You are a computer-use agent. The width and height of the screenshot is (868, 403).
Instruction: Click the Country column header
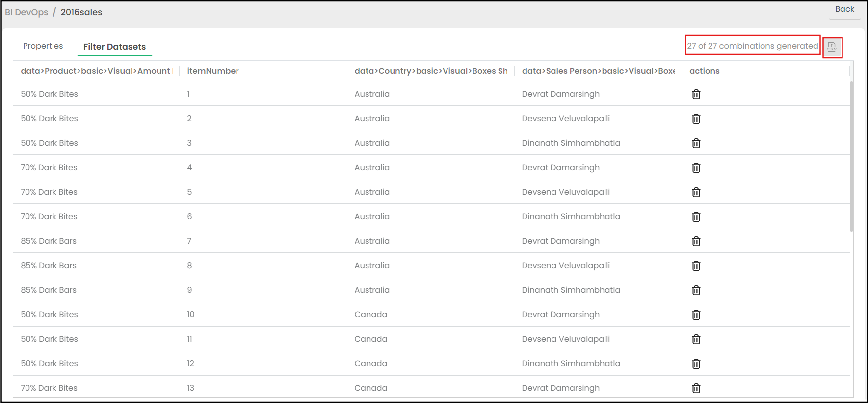(x=431, y=71)
